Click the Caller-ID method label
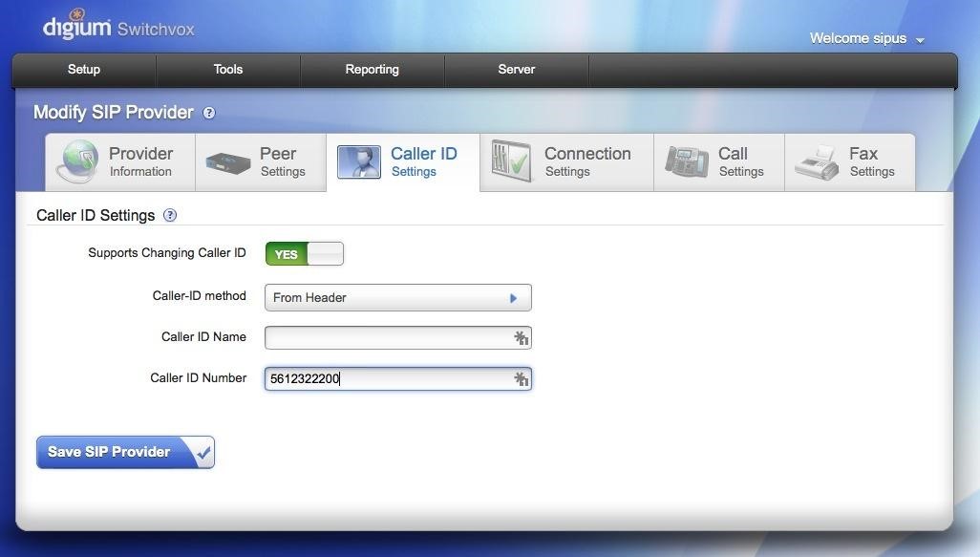This screenshot has width=980, height=557. click(200, 295)
